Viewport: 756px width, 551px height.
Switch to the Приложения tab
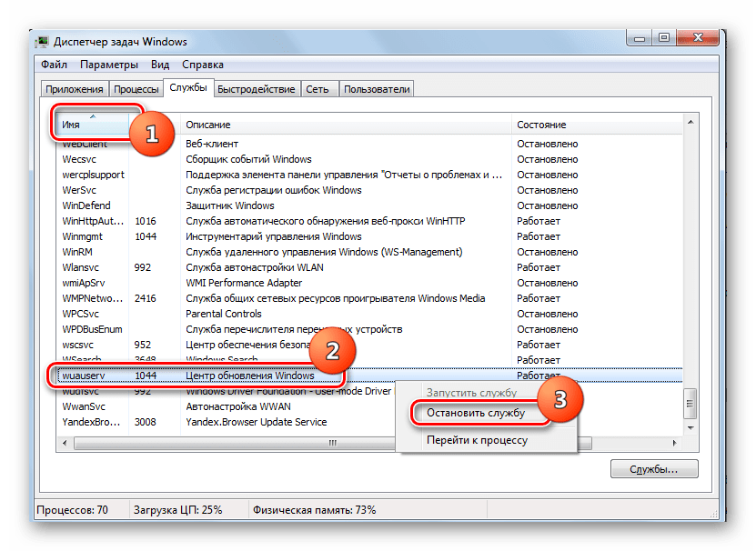(x=75, y=89)
